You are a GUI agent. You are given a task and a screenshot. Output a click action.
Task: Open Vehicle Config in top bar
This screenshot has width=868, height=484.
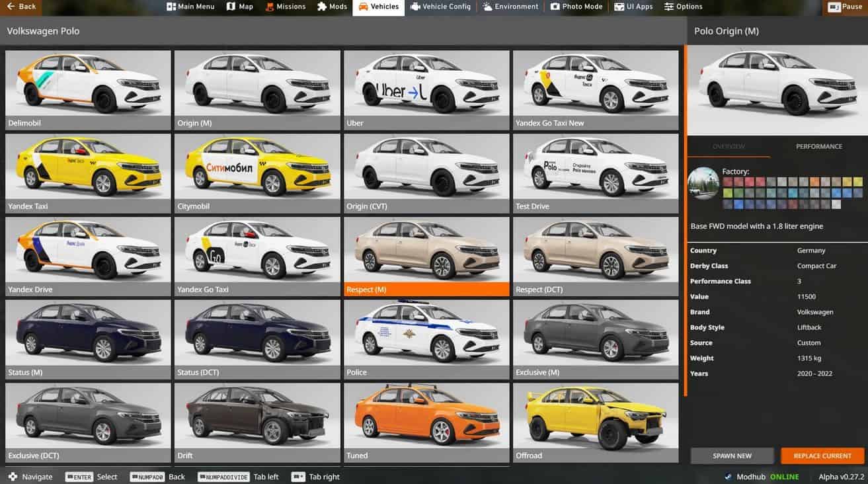[440, 7]
